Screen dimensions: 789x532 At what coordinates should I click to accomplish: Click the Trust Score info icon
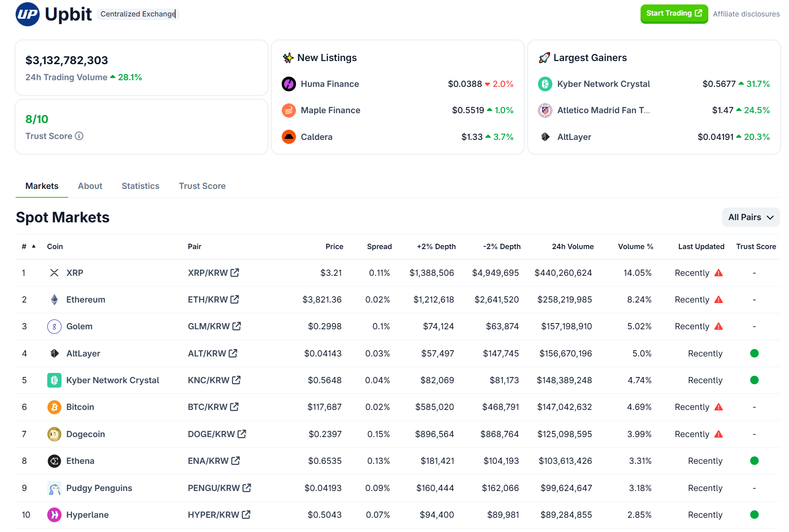pyautogui.click(x=79, y=136)
